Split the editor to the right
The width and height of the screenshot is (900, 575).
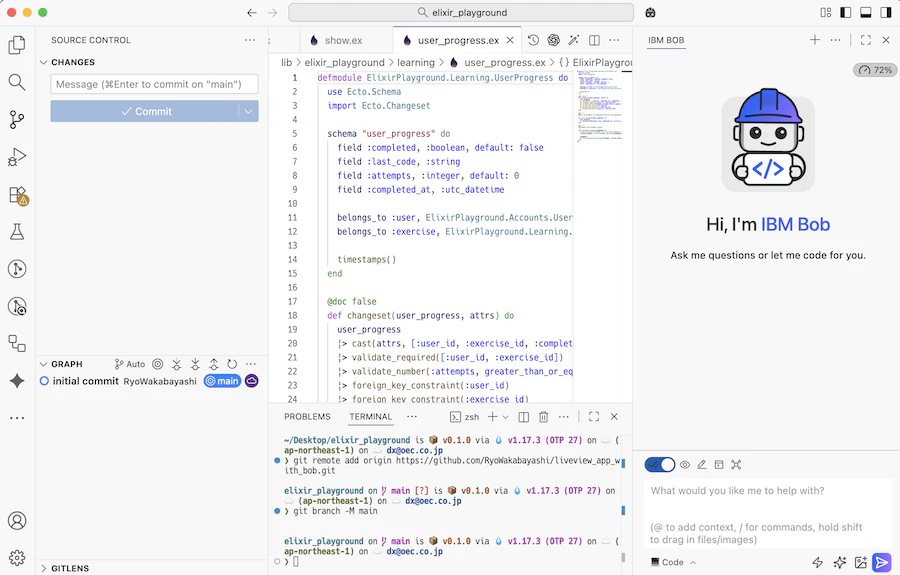594,40
